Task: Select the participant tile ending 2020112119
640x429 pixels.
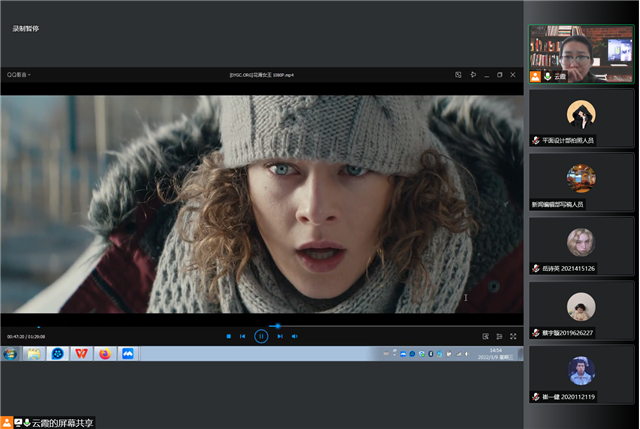Action: 581,374
